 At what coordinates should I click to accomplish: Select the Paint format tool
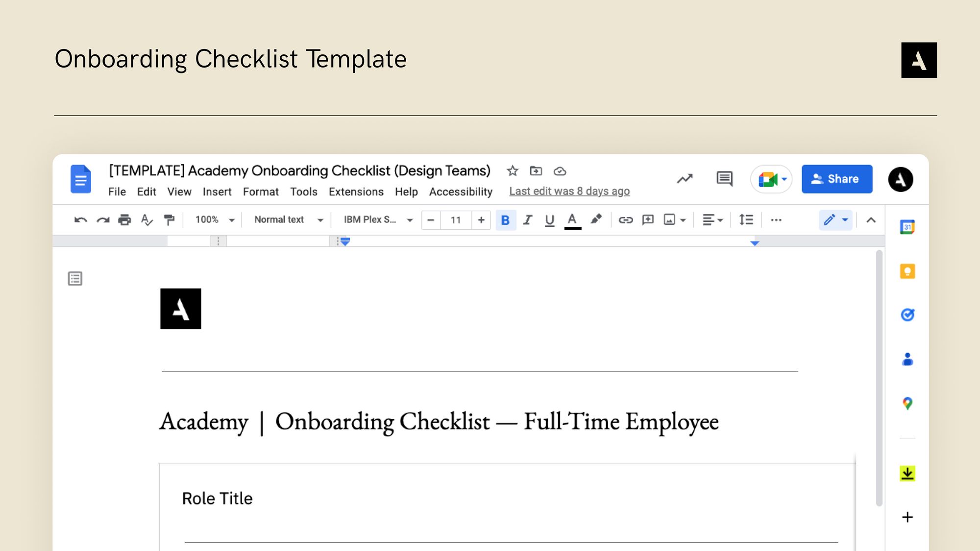point(169,220)
